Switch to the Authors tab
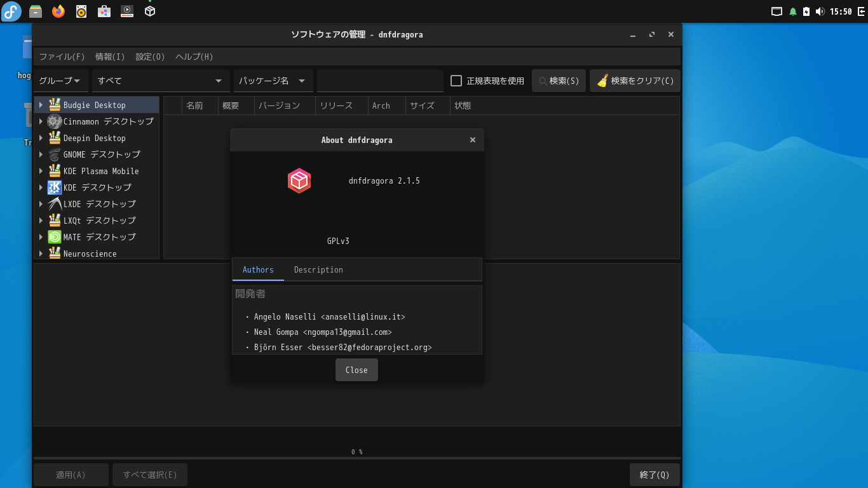 [258, 269]
